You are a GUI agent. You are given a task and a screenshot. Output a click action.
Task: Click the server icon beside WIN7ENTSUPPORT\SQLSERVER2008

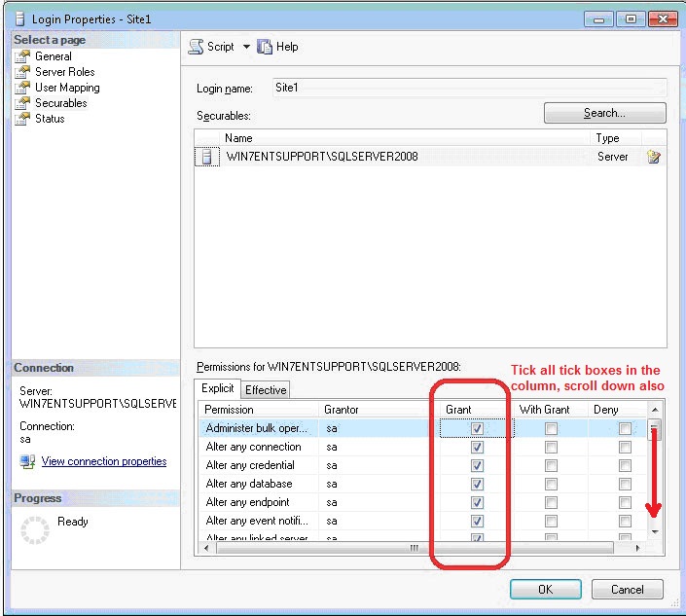coord(206,157)
